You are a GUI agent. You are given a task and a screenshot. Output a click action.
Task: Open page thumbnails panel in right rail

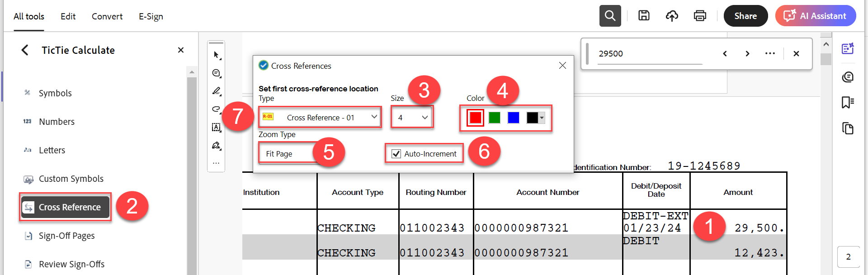pos(848,128)
